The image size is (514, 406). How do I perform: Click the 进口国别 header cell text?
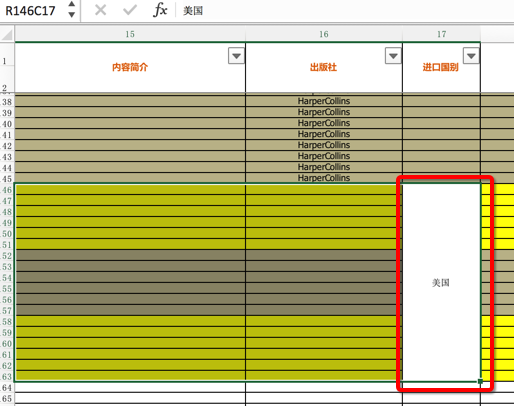tap(441, 67)
